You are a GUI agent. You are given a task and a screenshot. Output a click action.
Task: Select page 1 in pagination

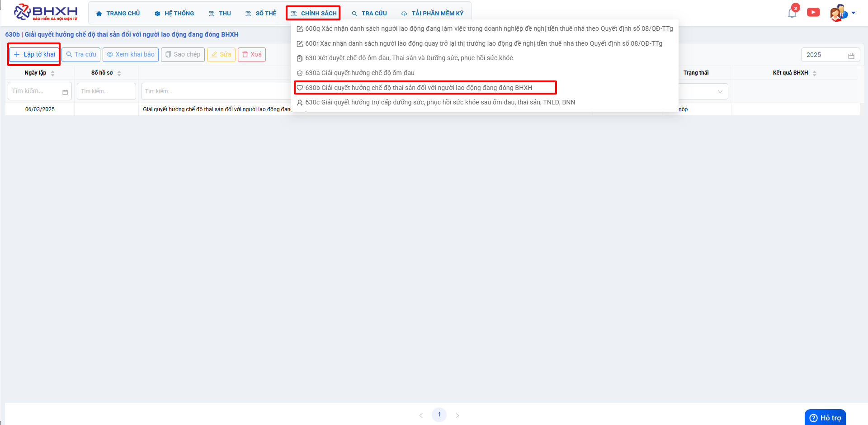(x=439, y=415)
